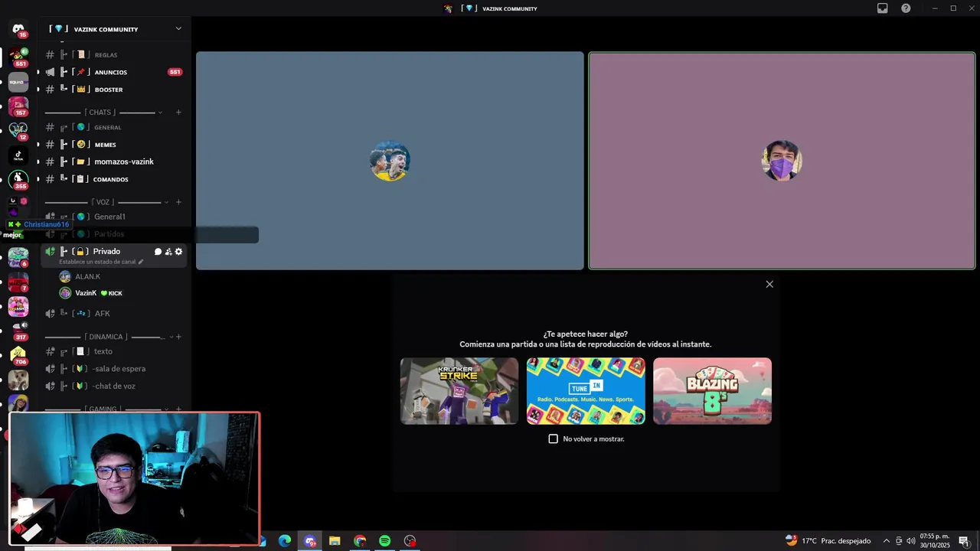The image size is (980, 551).
Task: Close the activities suggestion panel
Action: pos(769,284)
